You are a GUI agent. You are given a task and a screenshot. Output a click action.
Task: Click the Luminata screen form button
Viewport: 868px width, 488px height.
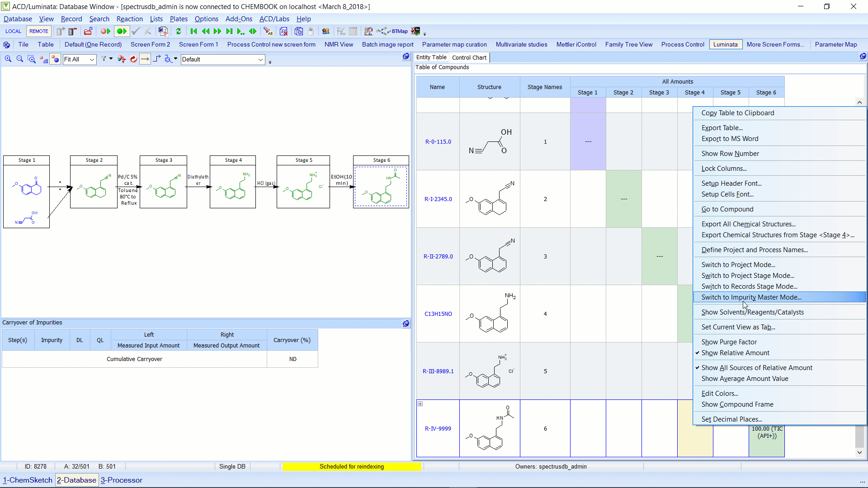[725, 44]
